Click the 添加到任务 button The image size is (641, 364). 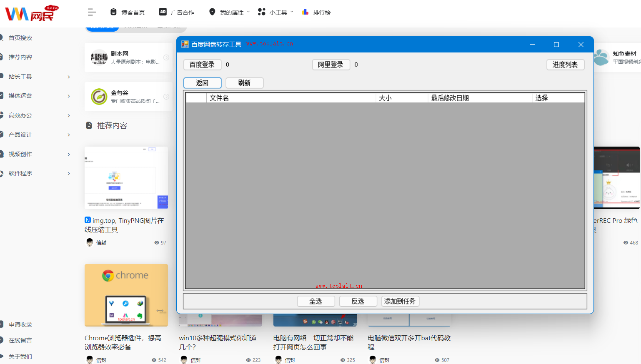coord(400,301)
